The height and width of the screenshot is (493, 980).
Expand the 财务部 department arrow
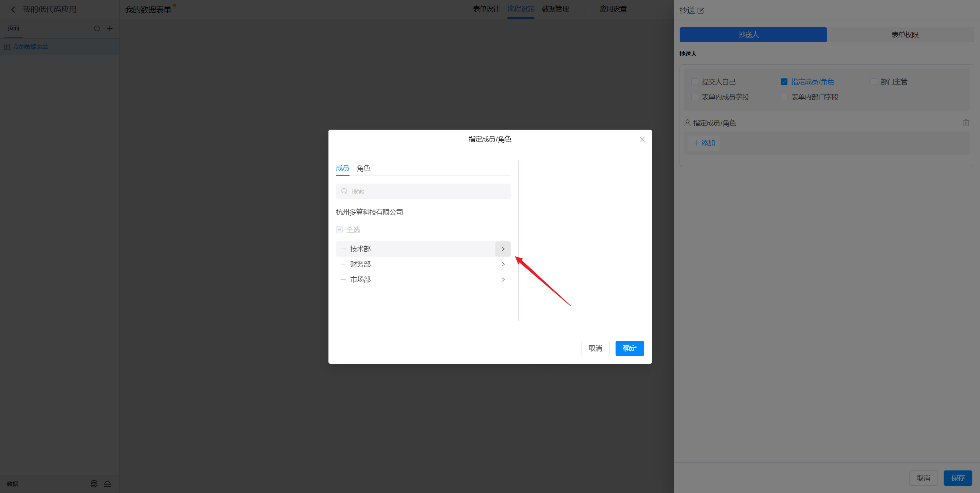(x=503, y=264)
